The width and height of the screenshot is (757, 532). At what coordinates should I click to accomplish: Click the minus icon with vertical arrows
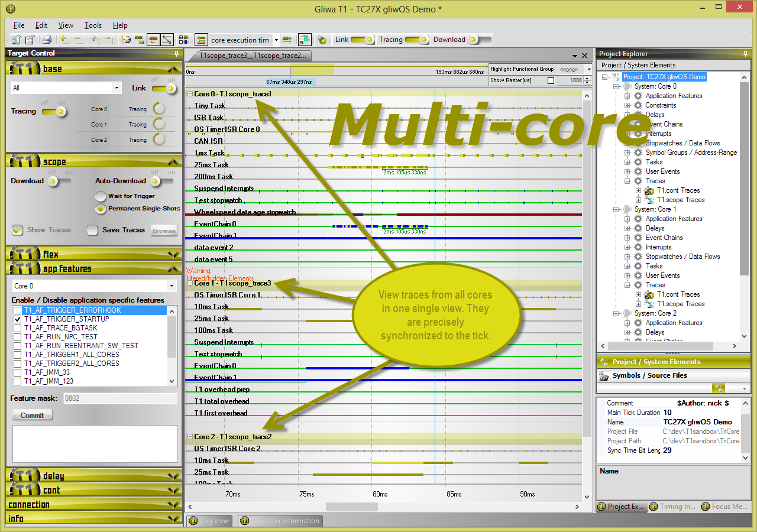point(108,40)
